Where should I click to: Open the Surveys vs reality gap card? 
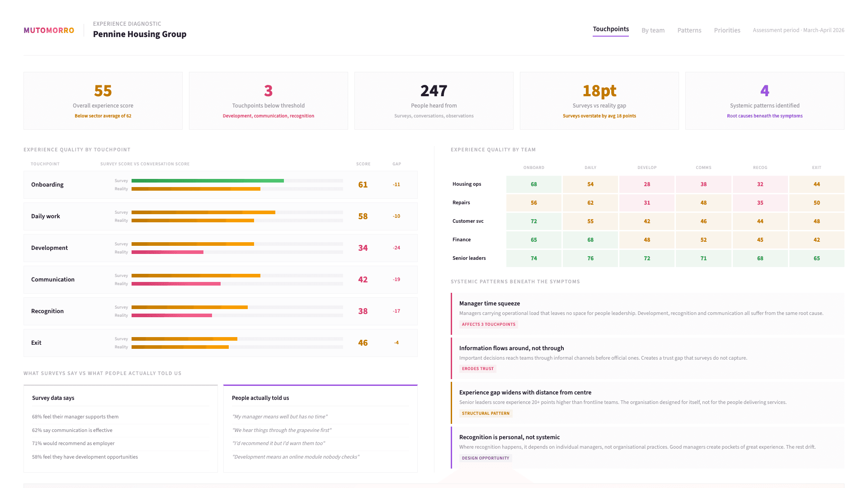(599, 100)
